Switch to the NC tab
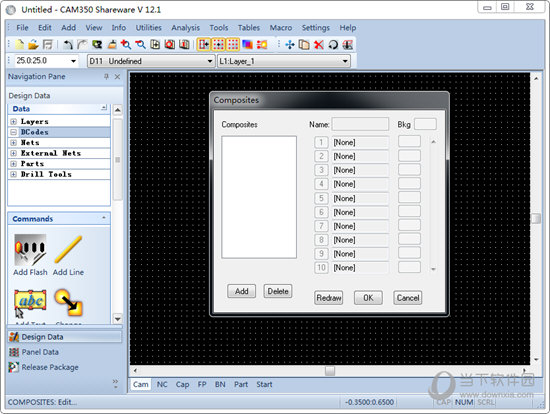The image size is (550, 414). pyautogui.click(x=162, y=385)
